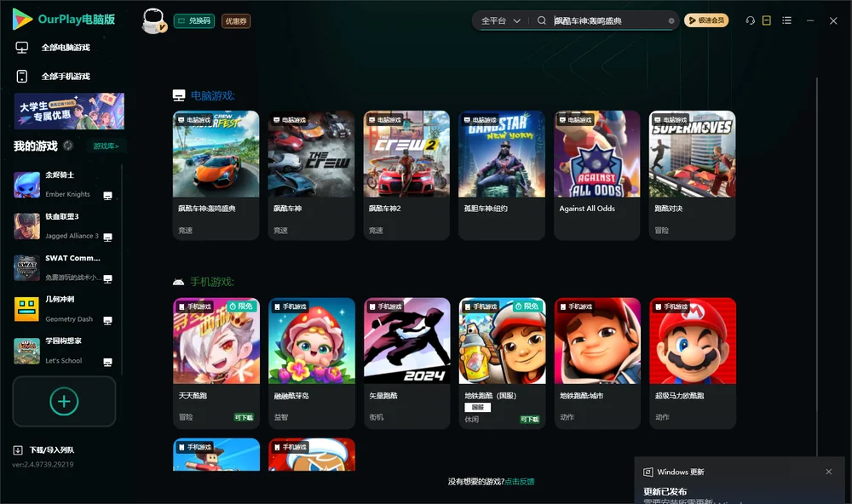852x504 pixels.
Task: Clear the search box text
Action: (x=671, y=20)
